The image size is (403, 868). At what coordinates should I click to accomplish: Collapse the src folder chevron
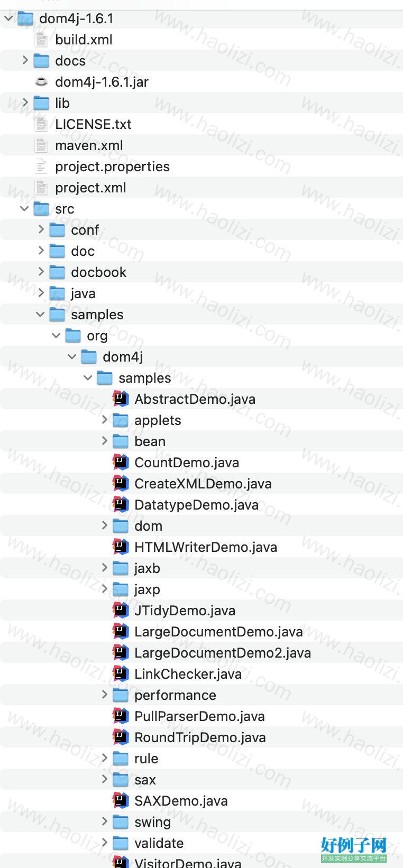[x=24, y=209]
